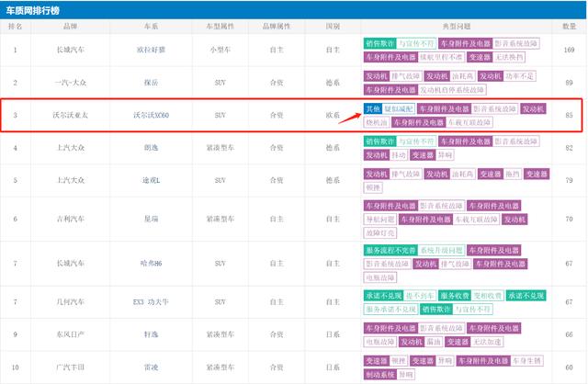Click the 发动机 抖动 issue tag
The height and width of the screenshot is (384, 588).
386,155
